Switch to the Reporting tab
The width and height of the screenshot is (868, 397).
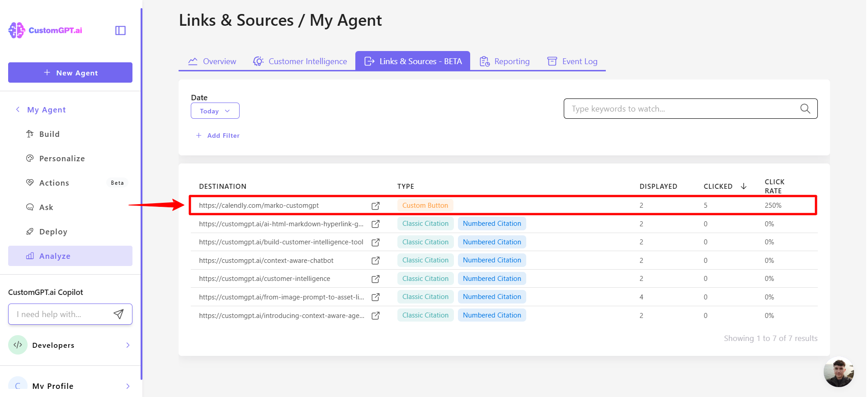505,61
